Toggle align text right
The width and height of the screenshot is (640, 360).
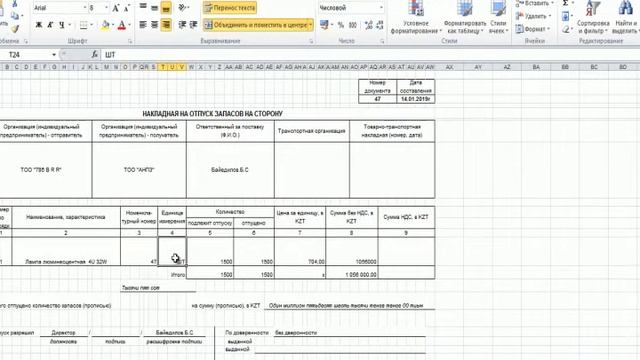(x=166, y=25)
